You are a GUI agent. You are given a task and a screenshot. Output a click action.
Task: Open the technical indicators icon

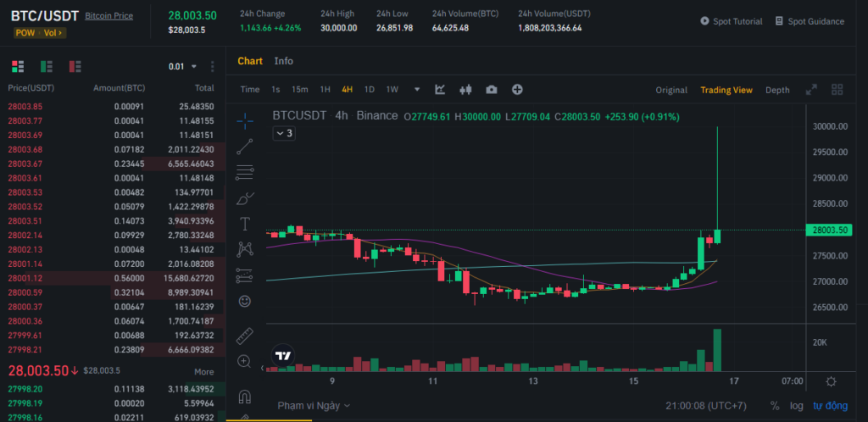(440, 90)
